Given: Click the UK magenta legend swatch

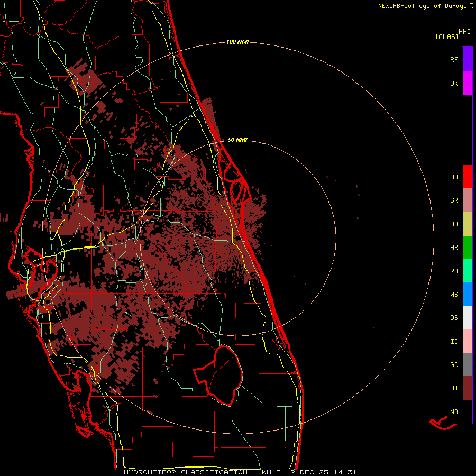Looking at the screenshot, I should 467,83.
